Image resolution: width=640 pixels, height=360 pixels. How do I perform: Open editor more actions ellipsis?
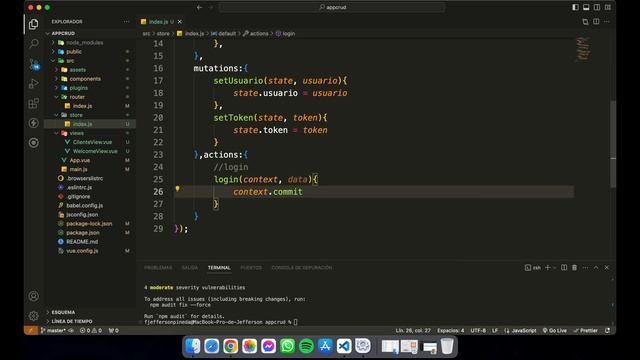607,22
